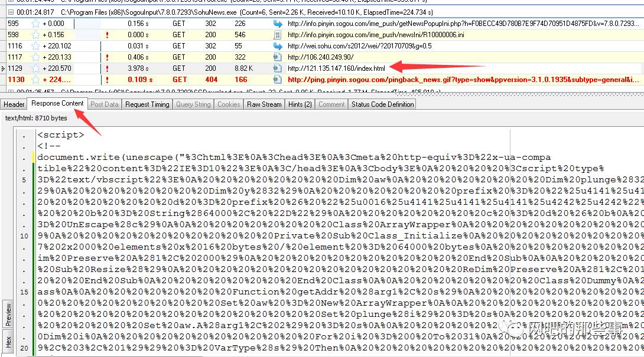Click the red warning icon on request 598
This screenshot has width=644, height=357.
coord(107,35)
